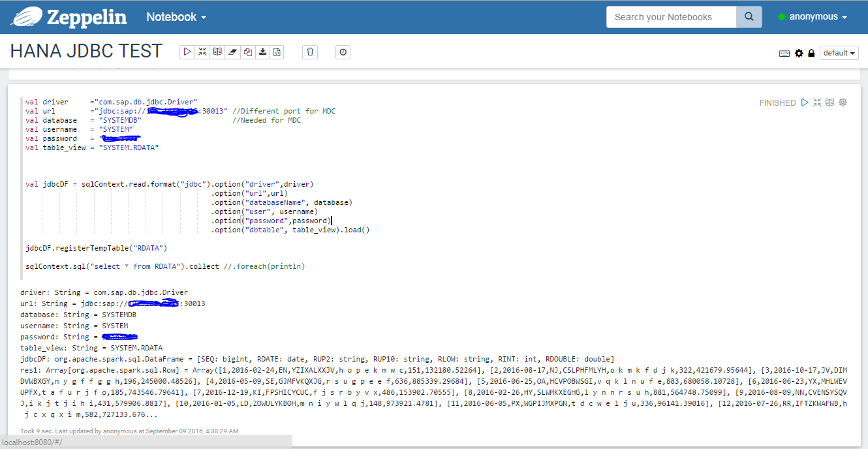The height and width of the screenshot is (449, 868).
Task: Click the 'table_view: String = SYSTEM.RDATA' output
Action: click(91, 348)
